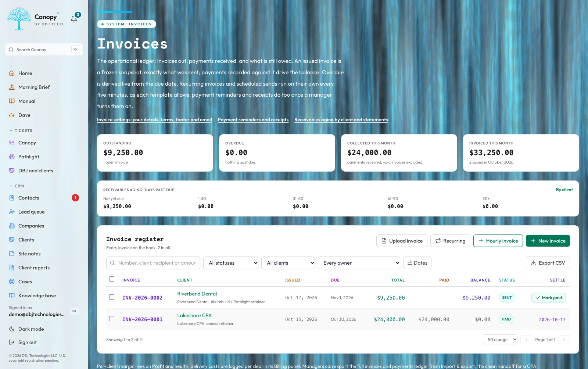This screenshot has height=369, width=588.
Task: Open the Every owner dropdown
Action: 359,263
